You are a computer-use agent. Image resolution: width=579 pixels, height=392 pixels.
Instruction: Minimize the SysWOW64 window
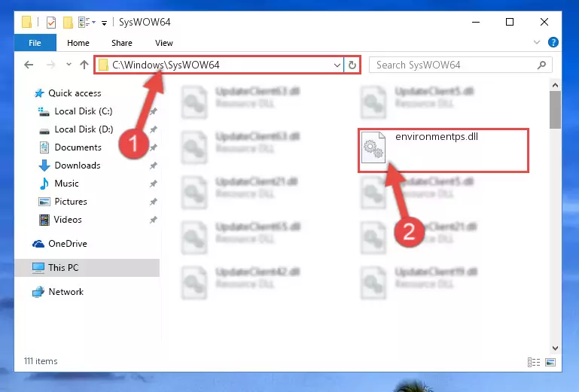click(476, 22)
